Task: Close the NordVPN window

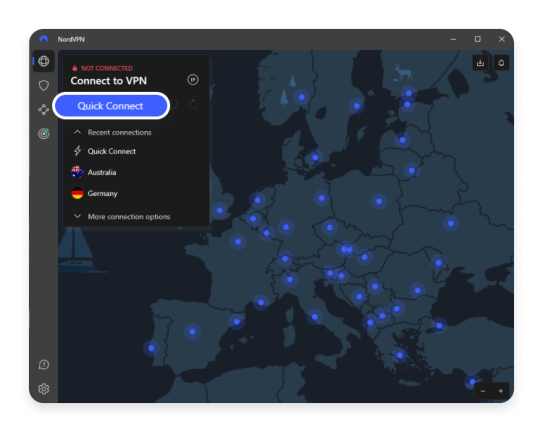Action: (x=502, y=39)
